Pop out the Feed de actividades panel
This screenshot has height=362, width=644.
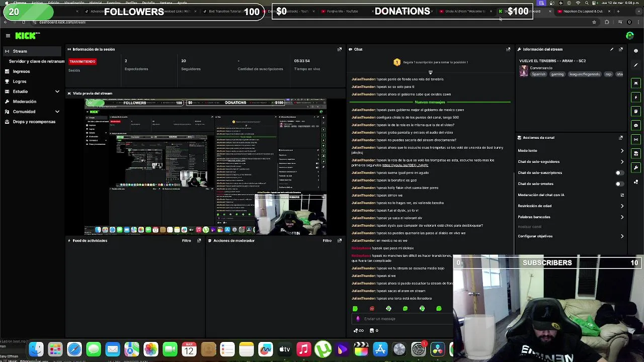pyautogui.click(x=199, y=240)
